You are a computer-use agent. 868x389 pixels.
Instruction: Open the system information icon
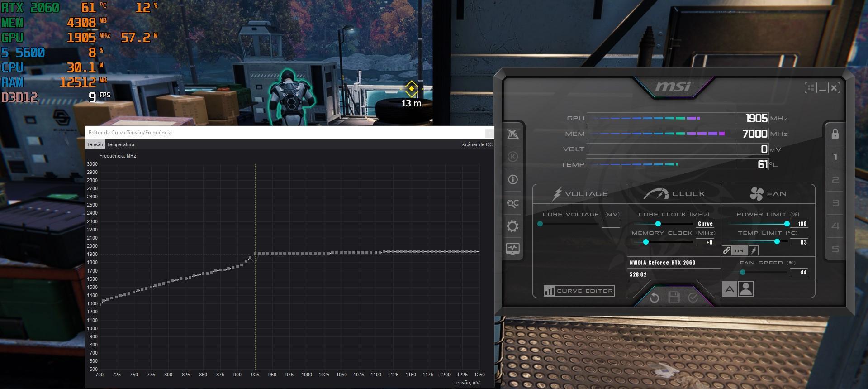[512, 180]
